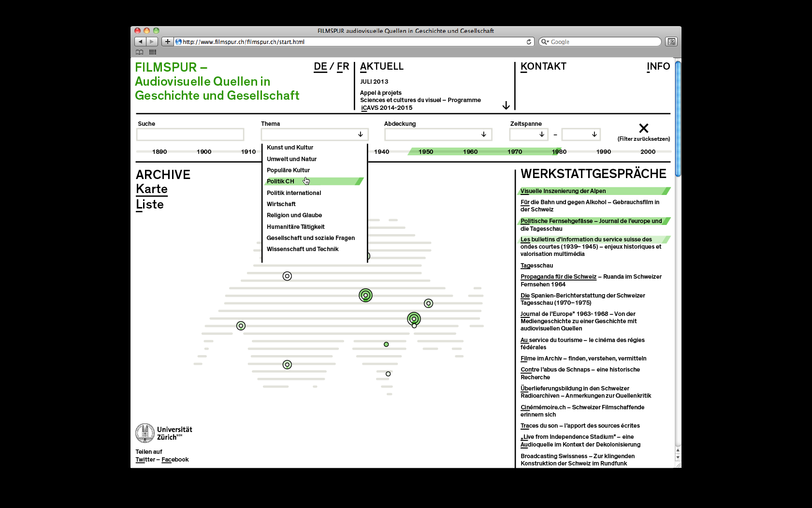This screenshot has height=508, width=812.
Task: Expand Aktuell news with down arrow
Action: coord(506,105)
